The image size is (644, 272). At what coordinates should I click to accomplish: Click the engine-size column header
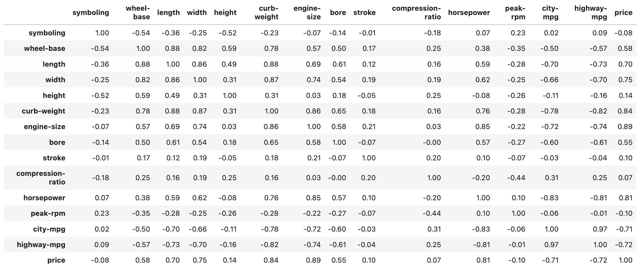[x=307, y=13]
